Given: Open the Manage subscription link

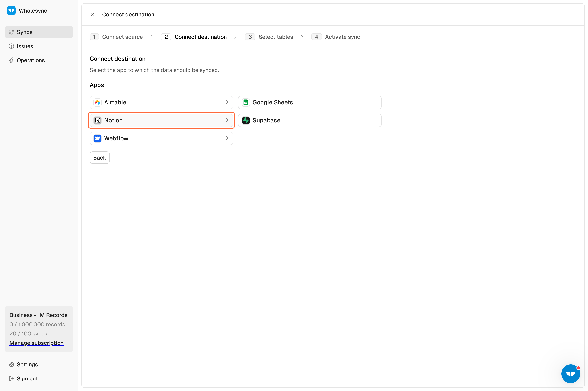Looking at the screenshot, I should pyautogui.click(x=36, y=343).
